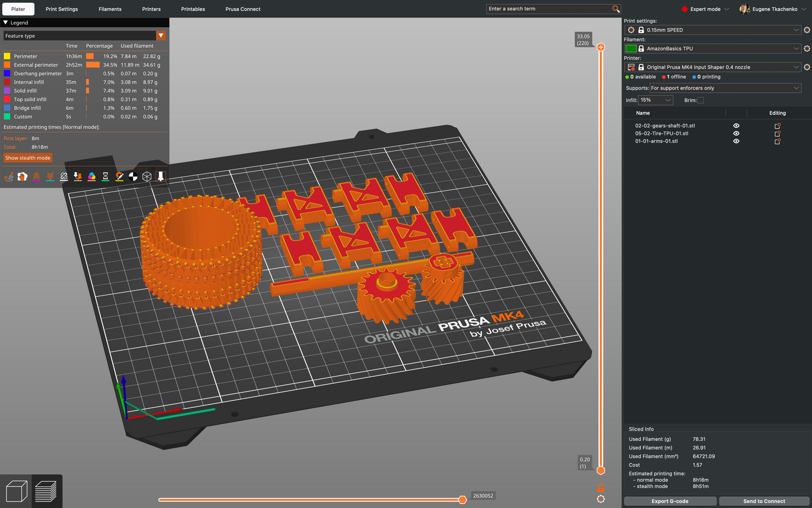Image resolution: width=812 pixels, height=508 pixels.
Task: Enable the Brim checkbox
Action: [700, 100]
